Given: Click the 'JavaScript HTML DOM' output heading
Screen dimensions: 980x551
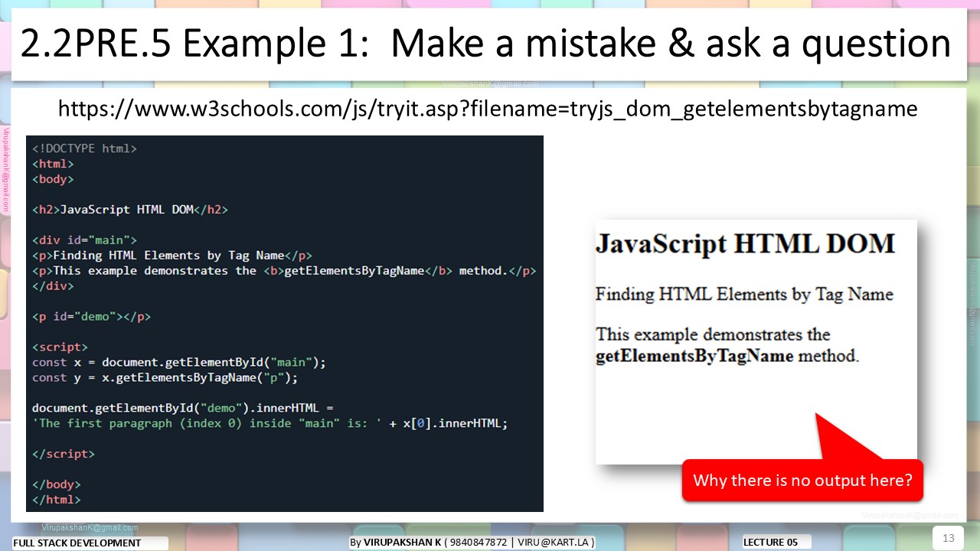Looking at the screenshot, I should pos(745,243).
